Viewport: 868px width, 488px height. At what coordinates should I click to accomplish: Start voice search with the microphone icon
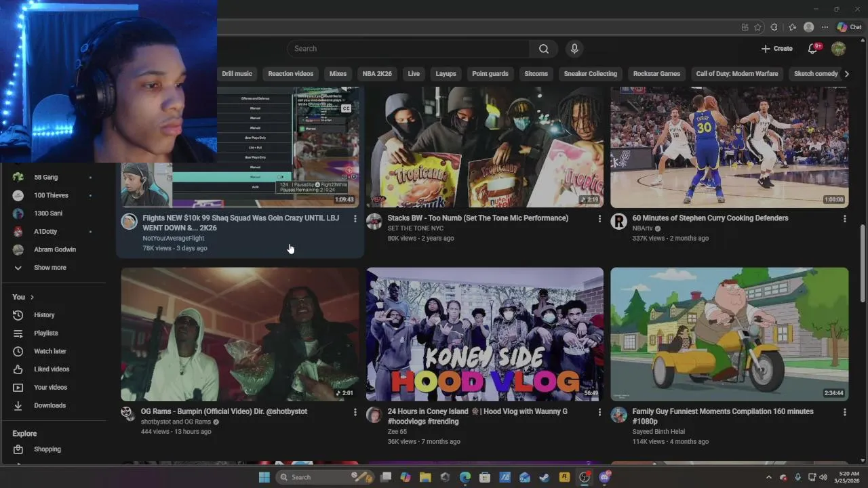[x=574, y=49]
